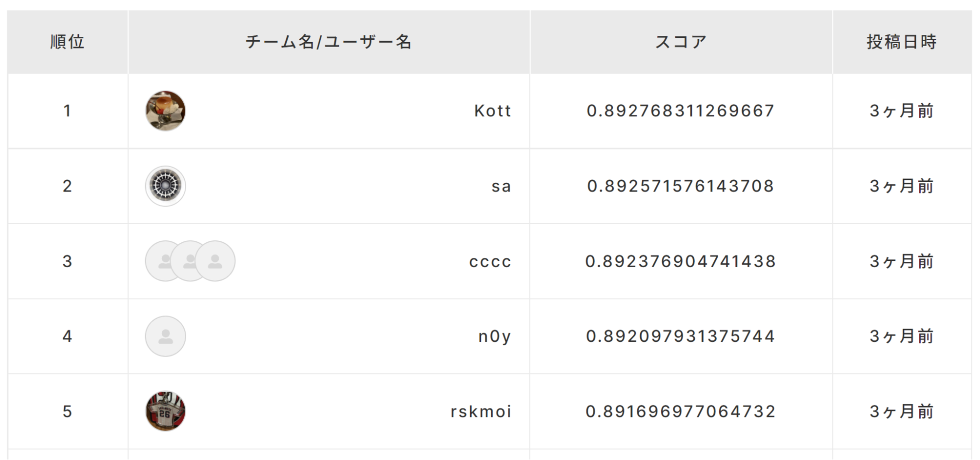Click the チーム名/ユーザー名 column header
Screen dimensions: 980x460
tap(329, 42)
